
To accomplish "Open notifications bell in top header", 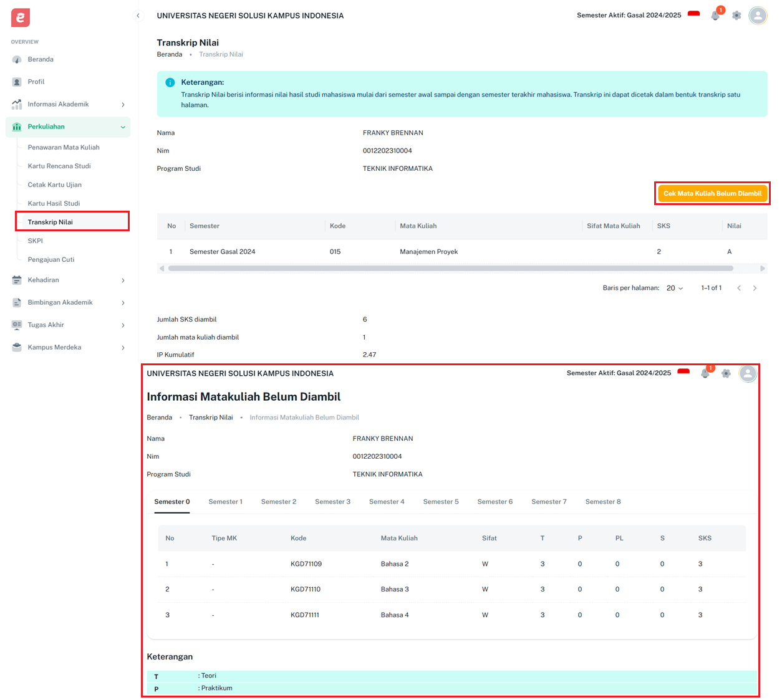I will pos(715,16).
